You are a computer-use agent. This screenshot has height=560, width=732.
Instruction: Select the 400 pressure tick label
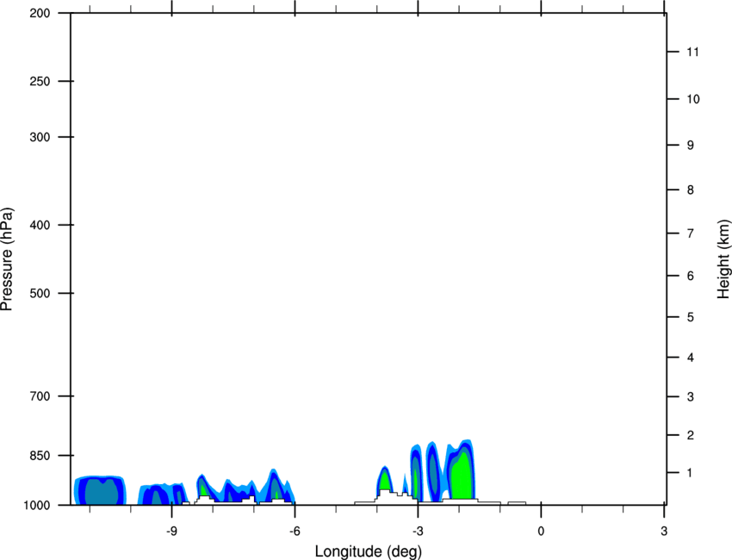pos(40,225)
